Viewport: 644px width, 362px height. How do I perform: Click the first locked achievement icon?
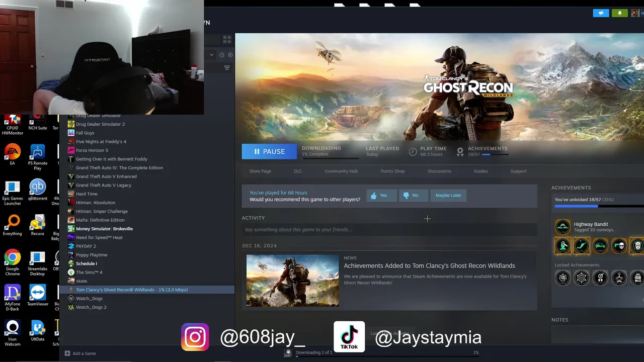tap(562, 278)
